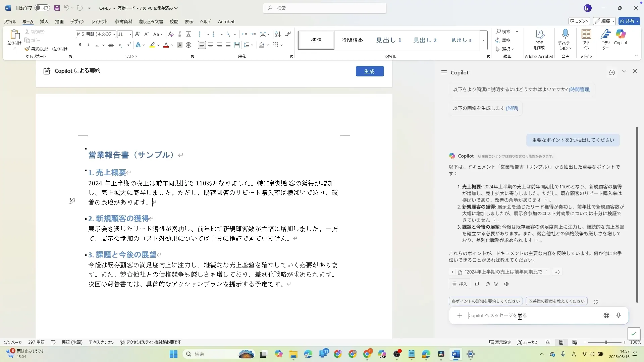Viewport: 644px width, 362px height.
Task: Toggle bold formatting
Action: pos(80,45)
